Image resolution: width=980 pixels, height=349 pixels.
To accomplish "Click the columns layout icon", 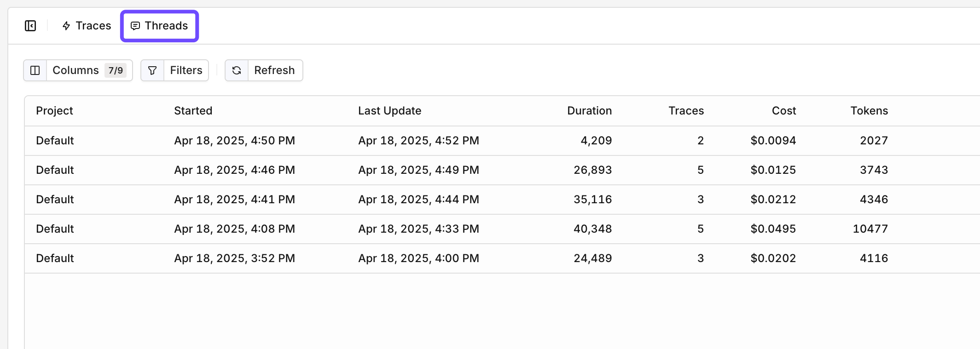I will tap(35, 70).
